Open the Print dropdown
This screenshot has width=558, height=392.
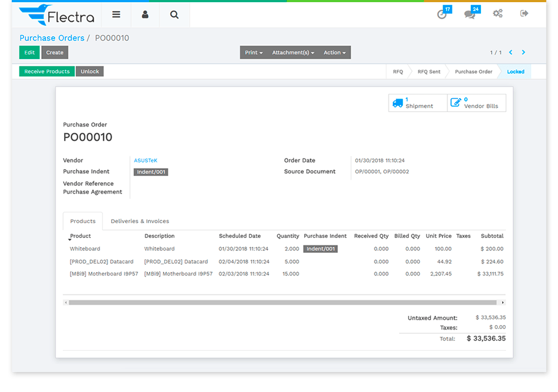click(253, 52)
